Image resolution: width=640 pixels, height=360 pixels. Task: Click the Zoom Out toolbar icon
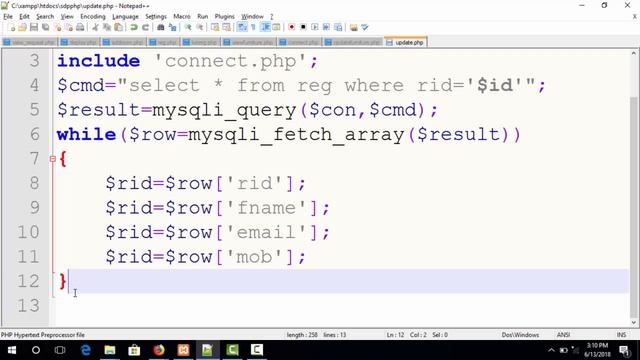[x=200, y=27]
